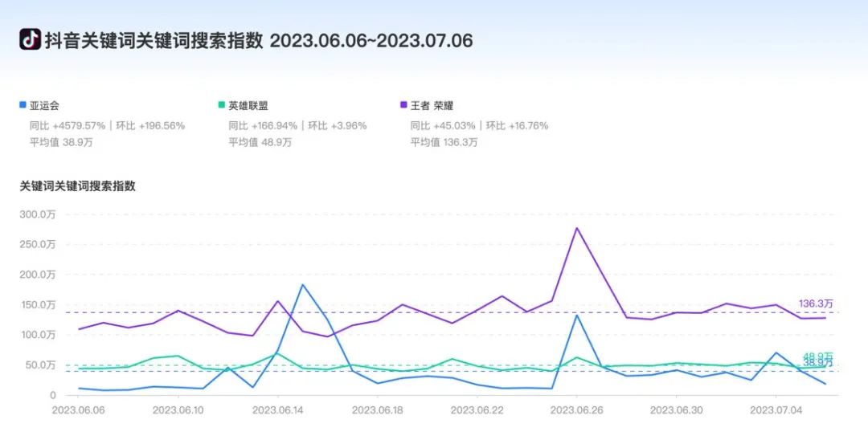Click the purple 王者 荣耀 legend square
This screenshot has height=444, width=868.
(403, 105)
